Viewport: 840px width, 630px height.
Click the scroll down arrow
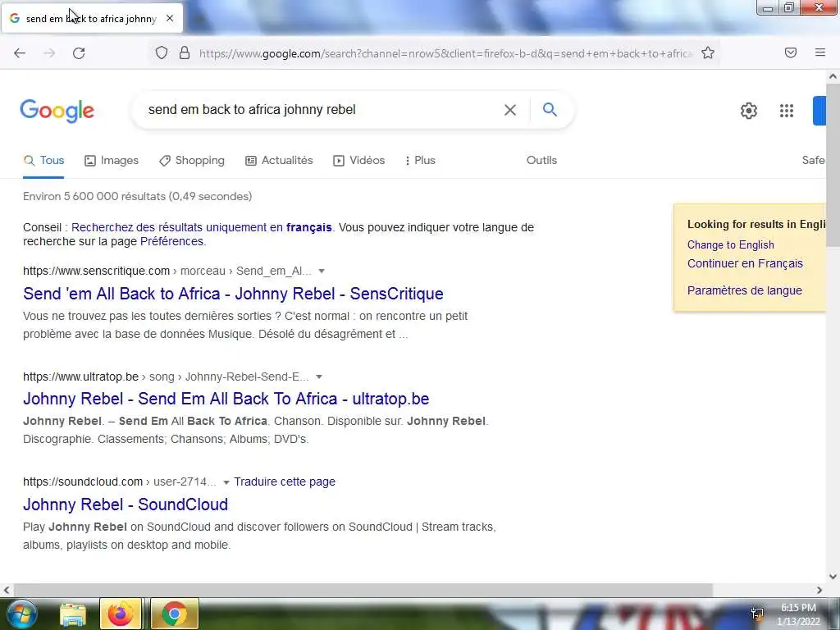tap(833, 577)
